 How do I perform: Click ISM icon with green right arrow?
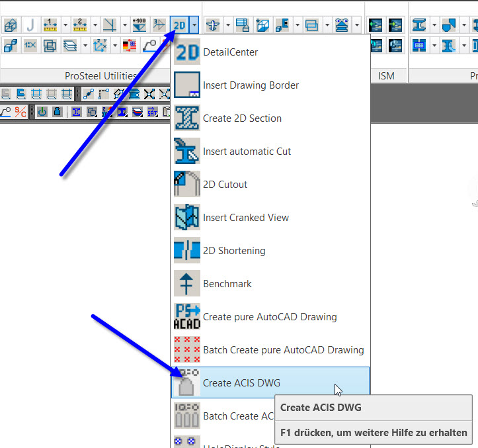point(395,24)
